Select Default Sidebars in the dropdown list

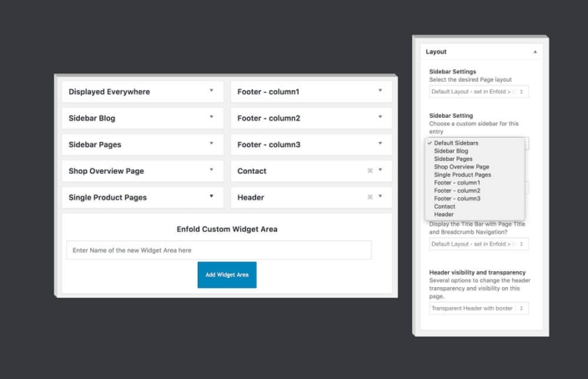coord(456,143)
